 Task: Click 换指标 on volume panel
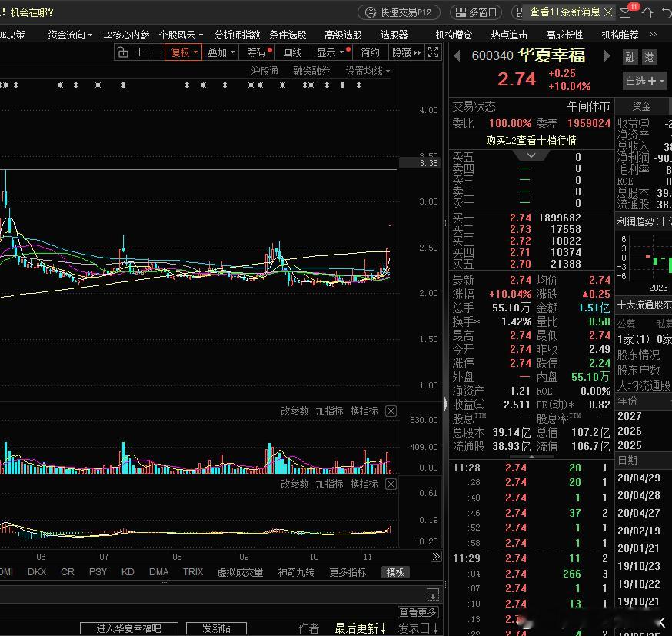[x=364, y=411]
